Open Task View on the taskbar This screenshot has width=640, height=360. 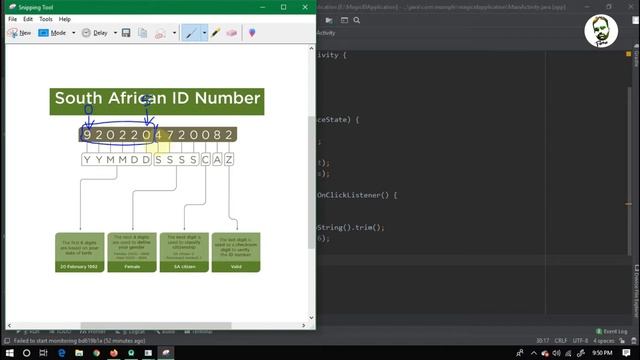click(44, 353)
